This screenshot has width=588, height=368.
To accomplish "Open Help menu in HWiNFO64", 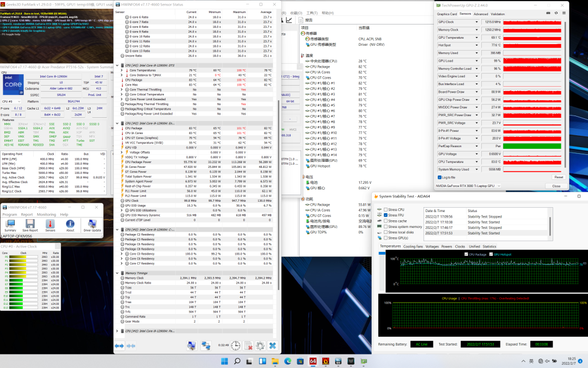I will click(64, 214).
